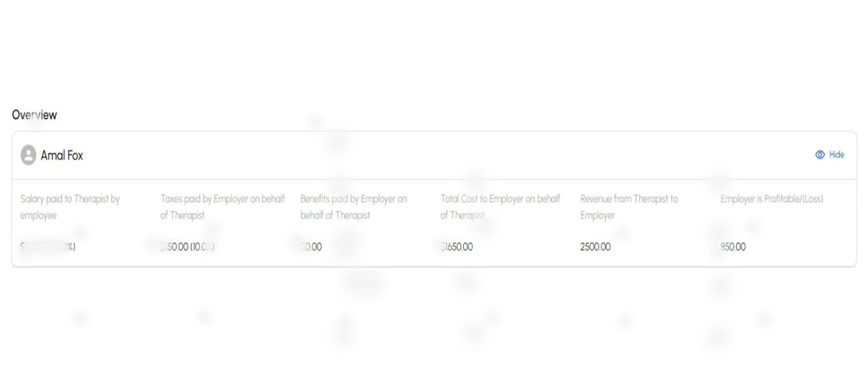Click the $150.00 taxes value
The image size is (868, 380).
coord(187,247)
